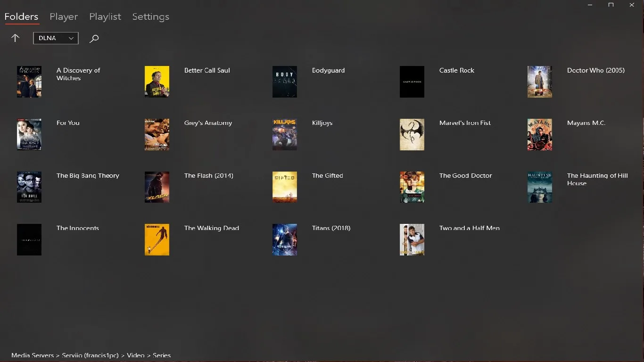Close the application window

(x=632, y=5)
